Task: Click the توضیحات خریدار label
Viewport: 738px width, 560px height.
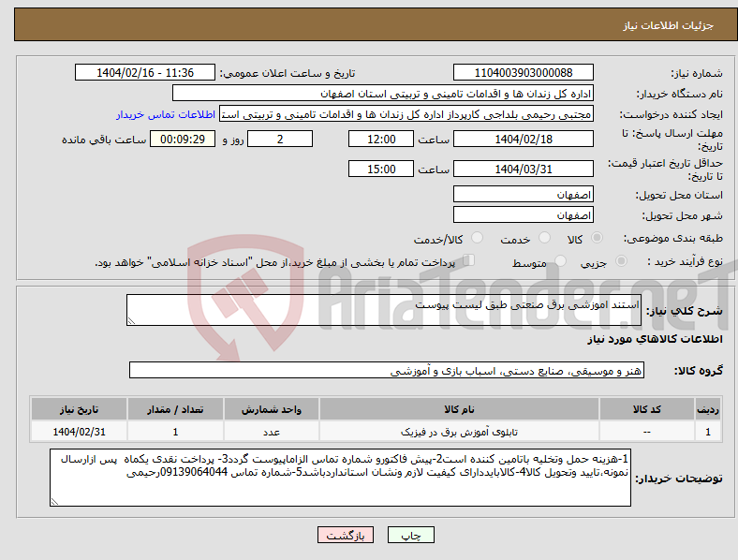Action: (x=679, y=479)
